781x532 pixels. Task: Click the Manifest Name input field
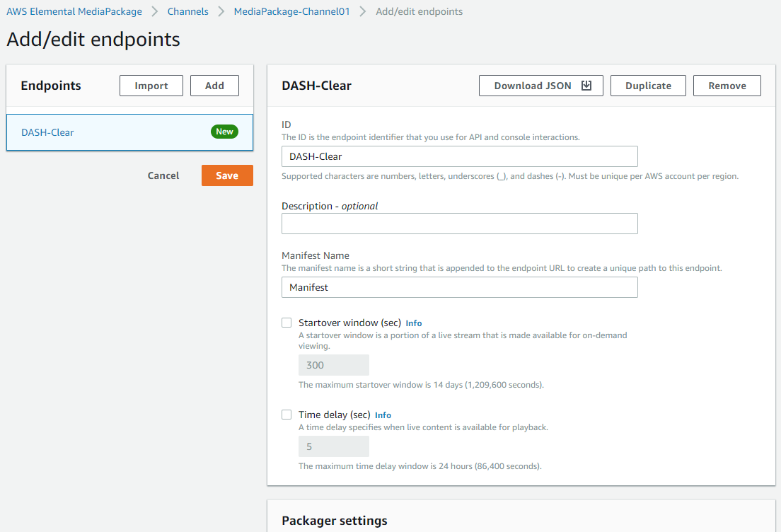click(x=460, y=287)
